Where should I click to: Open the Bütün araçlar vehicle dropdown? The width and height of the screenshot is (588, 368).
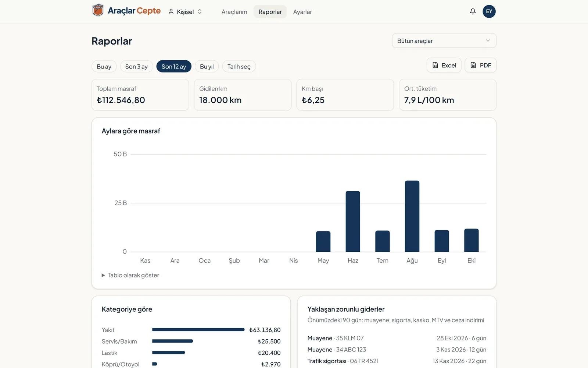tap(444, 41)
